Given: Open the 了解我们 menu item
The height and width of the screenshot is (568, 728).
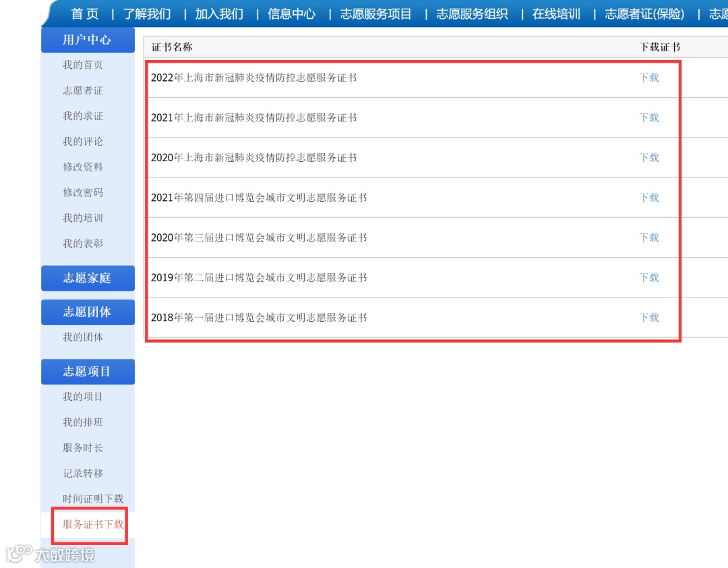Looking at the screenshot, I should (148, 13).
